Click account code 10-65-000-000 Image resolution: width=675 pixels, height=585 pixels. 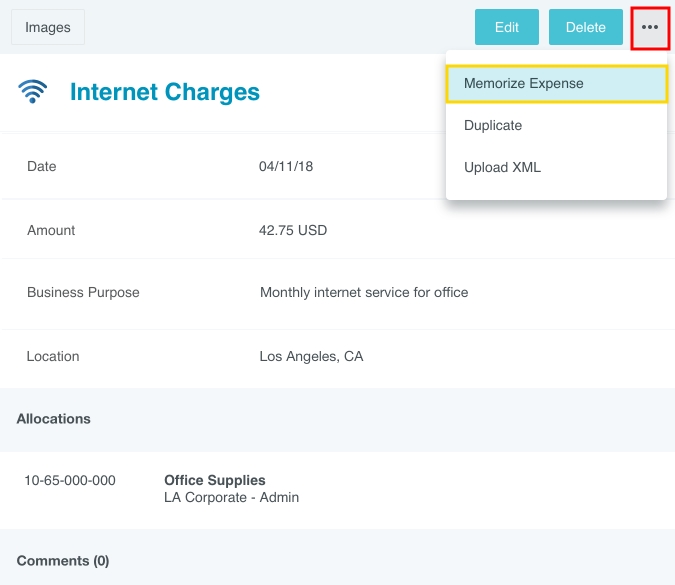tap(70, 480)
